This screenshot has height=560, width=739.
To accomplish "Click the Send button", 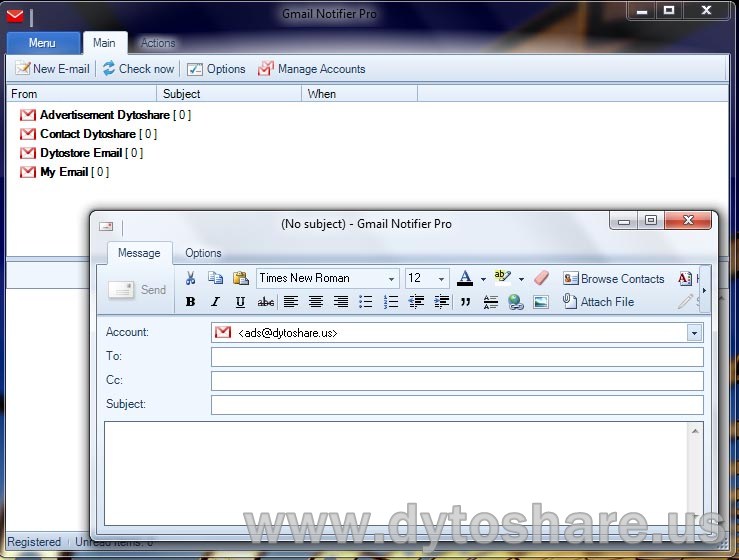I will pos(137,289).
